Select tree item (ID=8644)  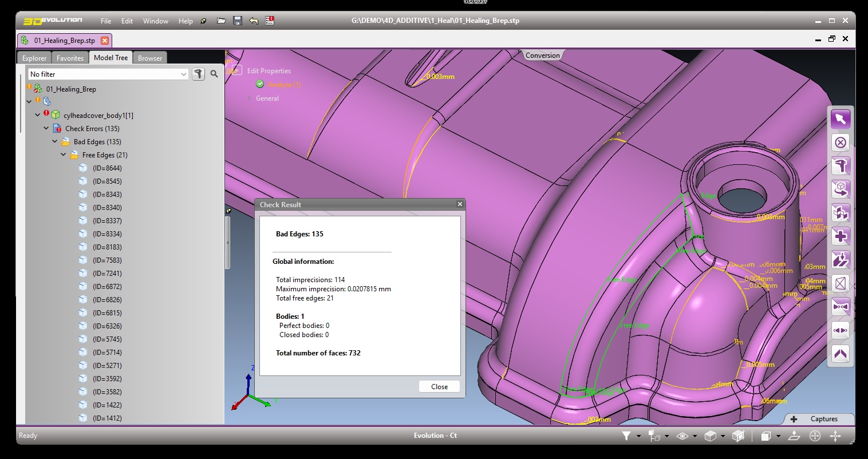(x=106, y=168)
